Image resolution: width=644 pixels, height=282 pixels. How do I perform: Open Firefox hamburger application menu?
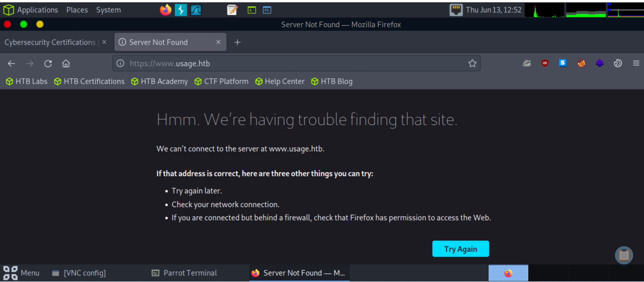pyautogui.click(x=636, y=63)
